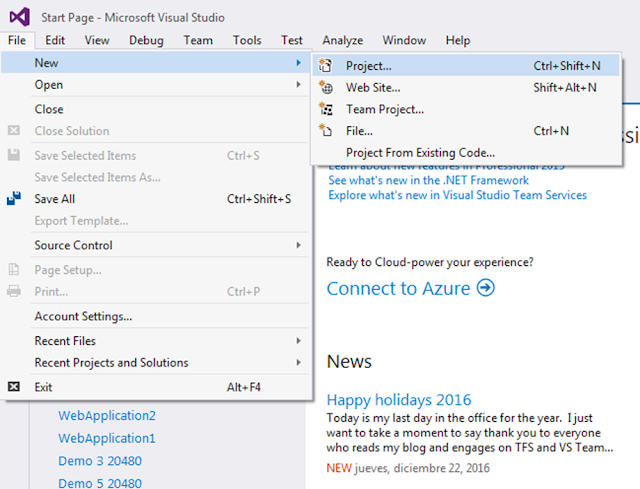Image resolution: width=640 pixels, height=489 pixels.
Task: Select Save Selected Items entry
Action: [x=155, y=155]
